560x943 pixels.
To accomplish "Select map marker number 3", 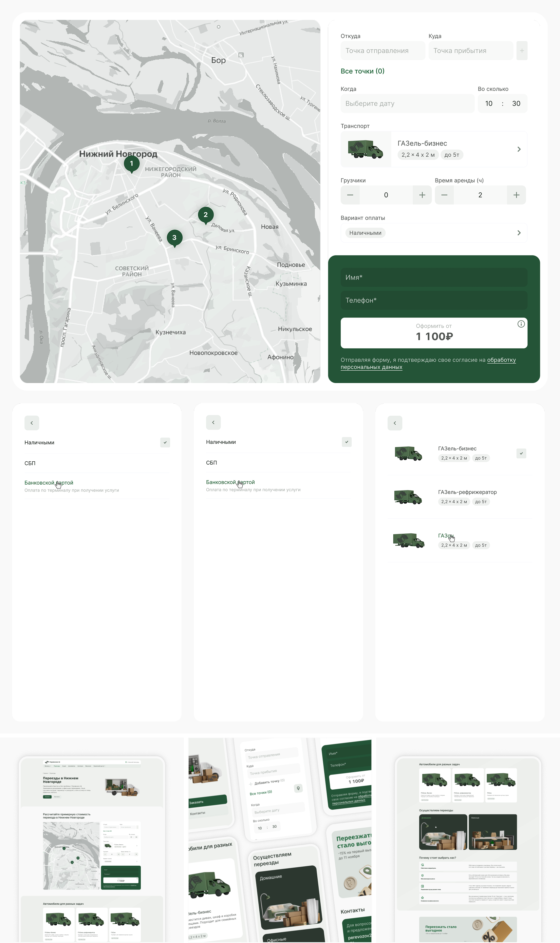I will tap(174, 238).
